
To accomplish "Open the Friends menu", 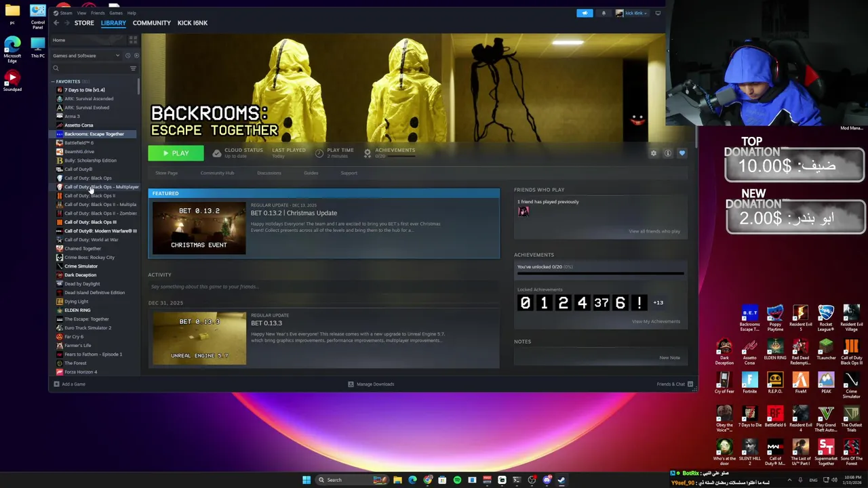I will pyautogui.click(x=98, y=13).
